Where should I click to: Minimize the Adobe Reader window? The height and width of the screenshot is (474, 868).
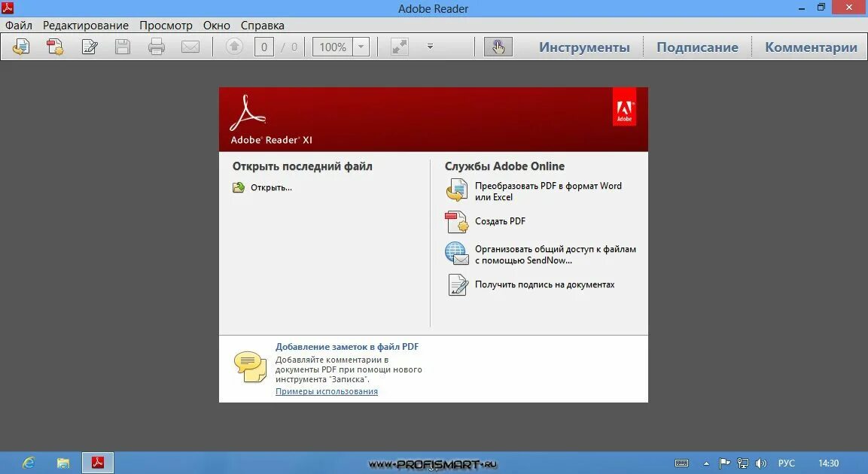point(802,8)
